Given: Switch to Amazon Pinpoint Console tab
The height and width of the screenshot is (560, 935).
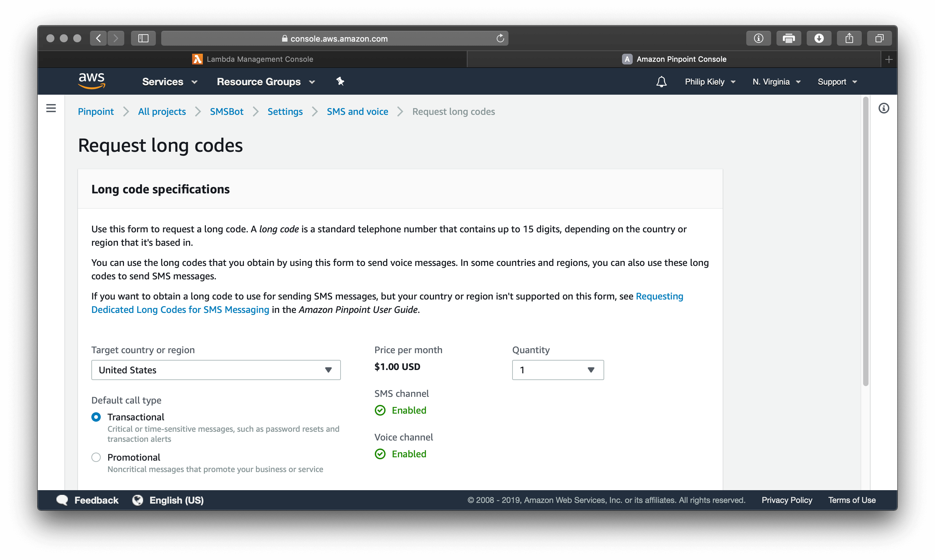Looking at the screenshot, I should 674,59.
